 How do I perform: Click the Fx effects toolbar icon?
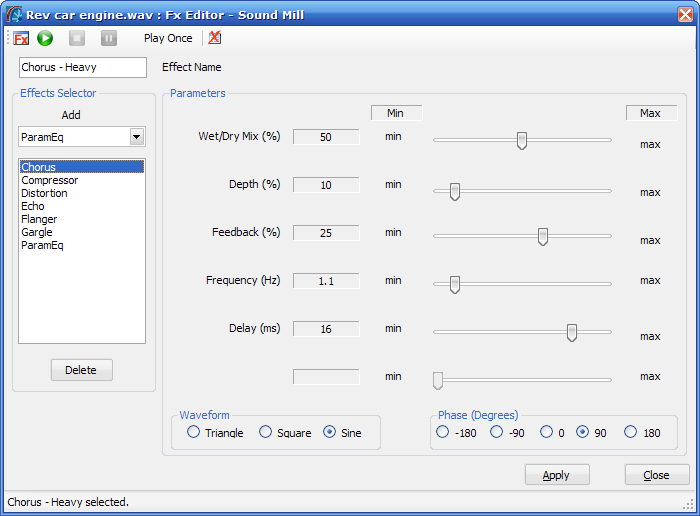point(21,38)
